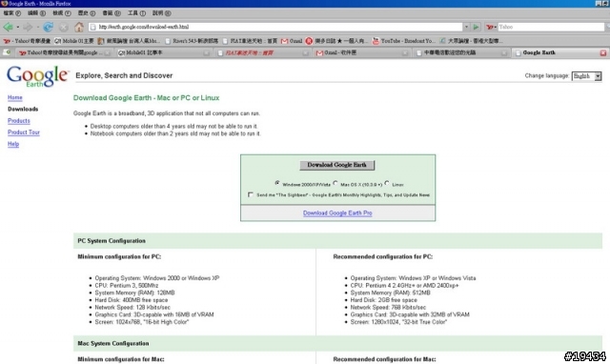Screen dimensions: 610x364
Task: Open the File (檔案) menu
Action: tap(11, 13)
